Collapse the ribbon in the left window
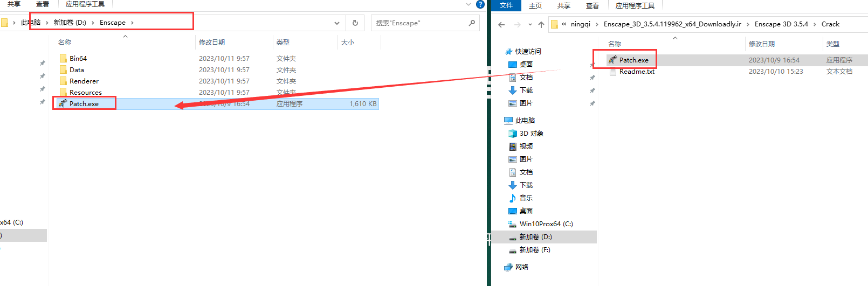868x286 pixels. [468, 4]
